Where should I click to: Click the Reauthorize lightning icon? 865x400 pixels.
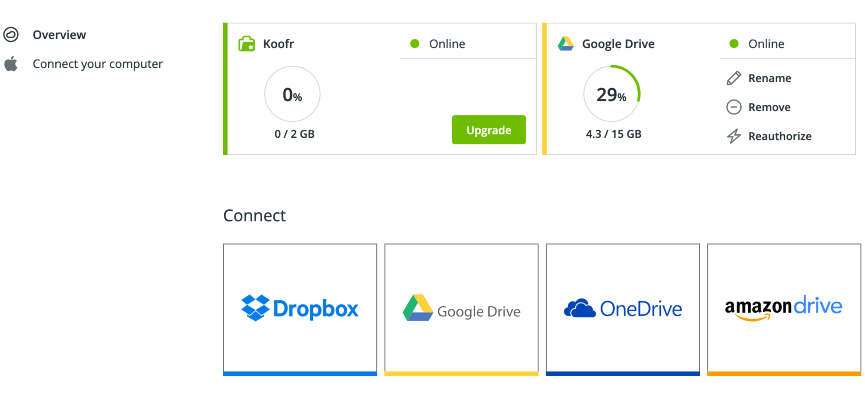point(734,136)
